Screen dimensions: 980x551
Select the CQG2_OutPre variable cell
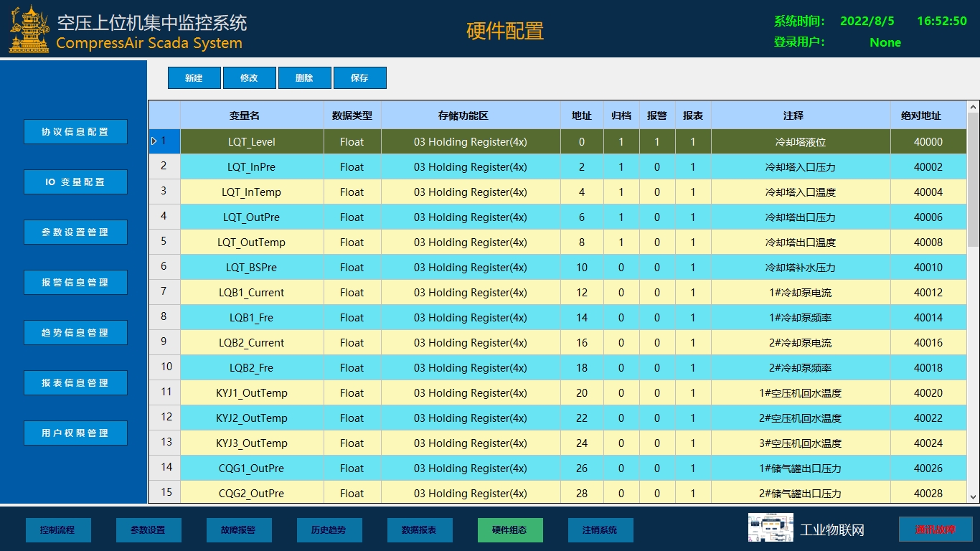tap(252, 493)
